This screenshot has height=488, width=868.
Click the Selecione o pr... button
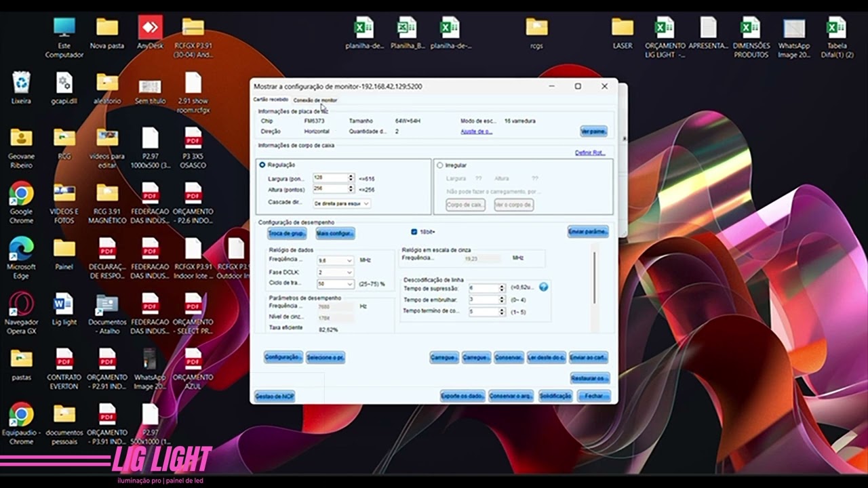pyautogui.click(x=325, y=357)
